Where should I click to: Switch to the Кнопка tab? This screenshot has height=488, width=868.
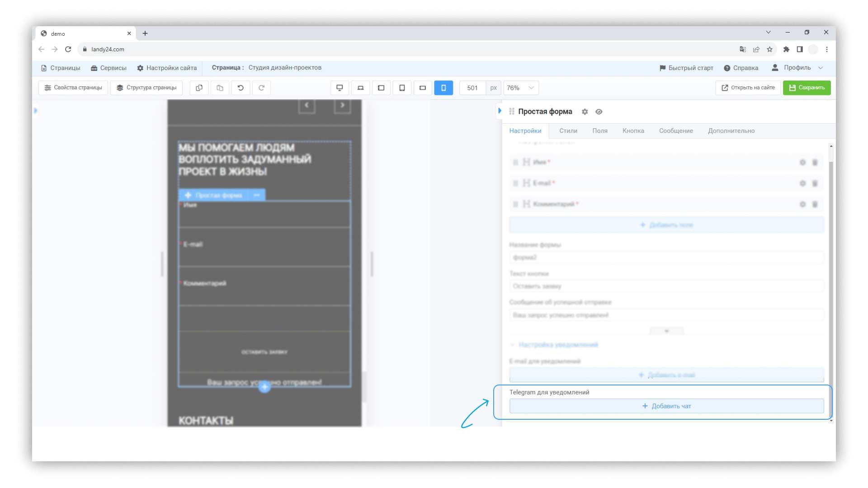click(633, 131)
